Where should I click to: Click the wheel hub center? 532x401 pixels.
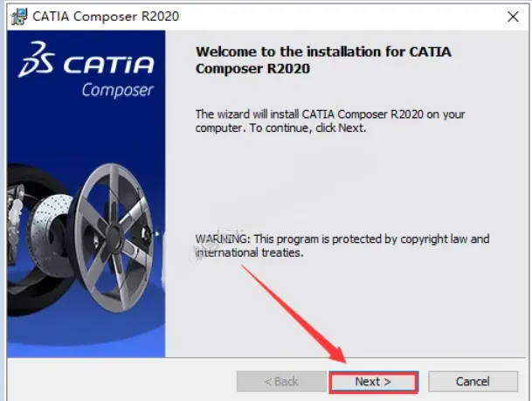coord(117,235)
